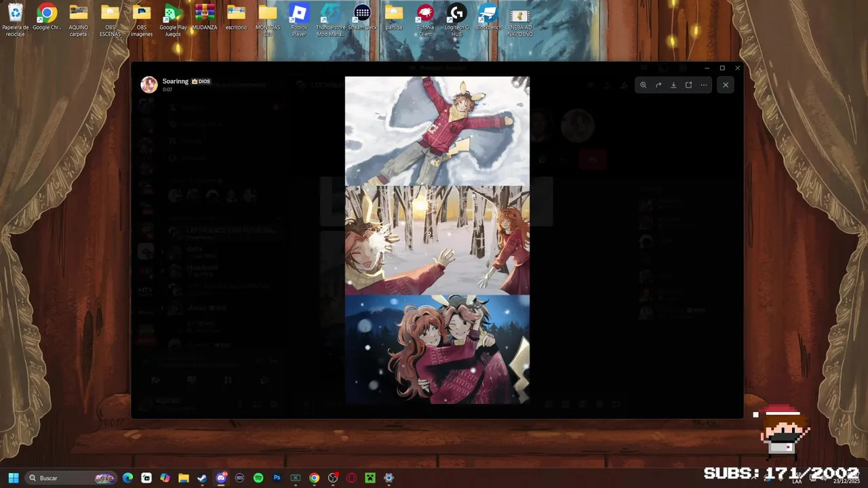Switch to Discord in the taskbar
Viewport: 868px width, 488px height.
(x=221, y=478)
